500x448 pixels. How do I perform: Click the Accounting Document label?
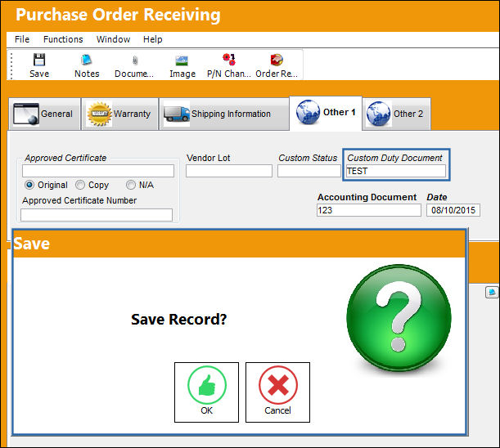tap(367, 197)
